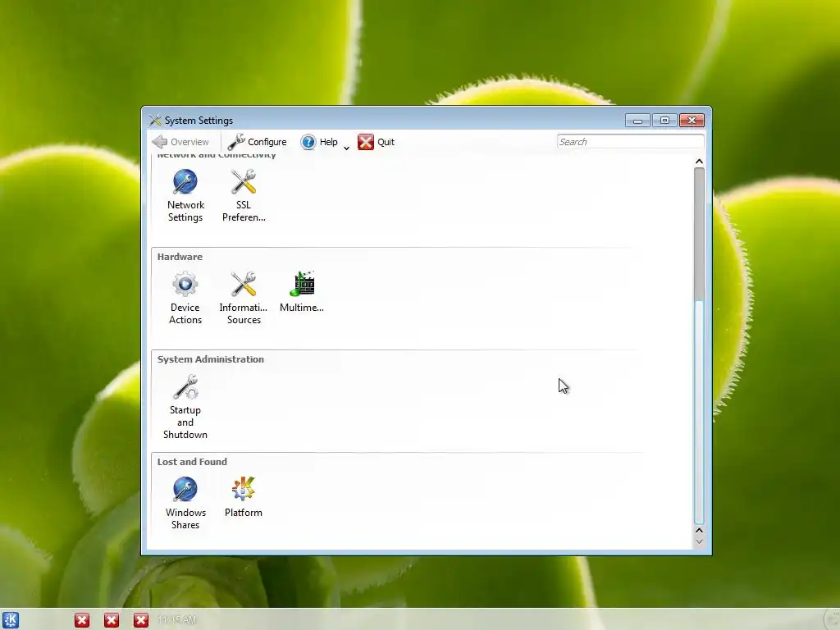The width and height of the screenshot is (840, 630).
Task: Focus the Search input field
Action: pyautogui.click(x=630, y=141)
